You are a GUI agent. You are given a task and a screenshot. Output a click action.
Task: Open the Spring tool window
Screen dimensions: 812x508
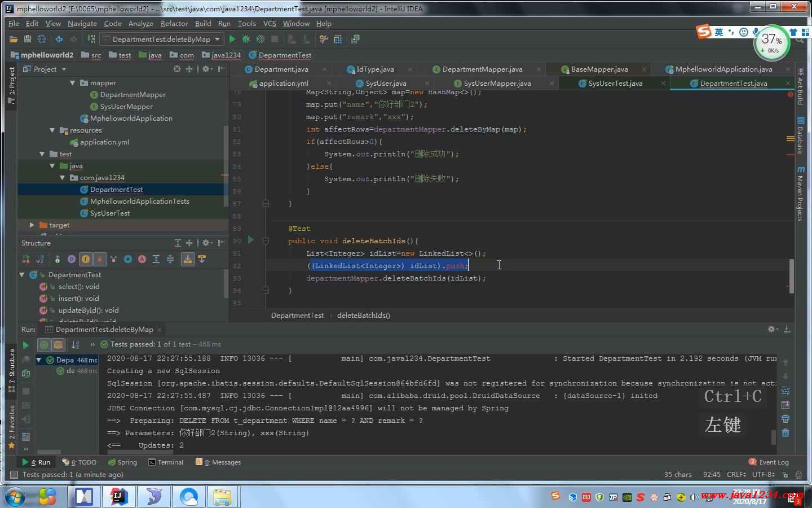coord(122,462)
